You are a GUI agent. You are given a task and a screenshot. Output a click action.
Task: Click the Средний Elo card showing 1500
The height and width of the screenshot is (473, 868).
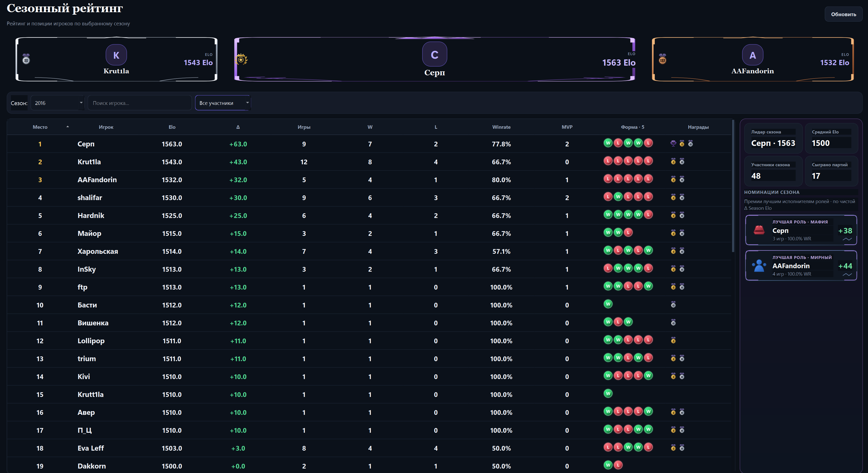click(831, 138)
